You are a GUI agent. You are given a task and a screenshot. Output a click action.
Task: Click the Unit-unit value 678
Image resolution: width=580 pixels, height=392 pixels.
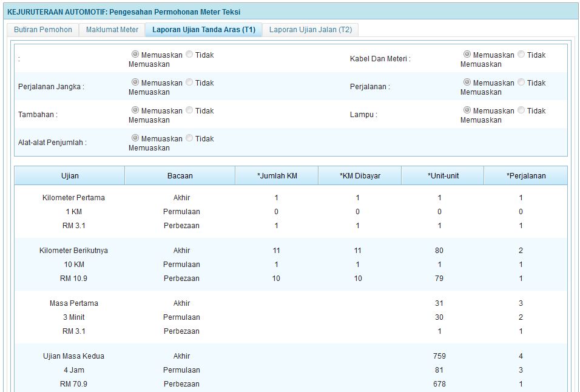[x=439, y=384]
